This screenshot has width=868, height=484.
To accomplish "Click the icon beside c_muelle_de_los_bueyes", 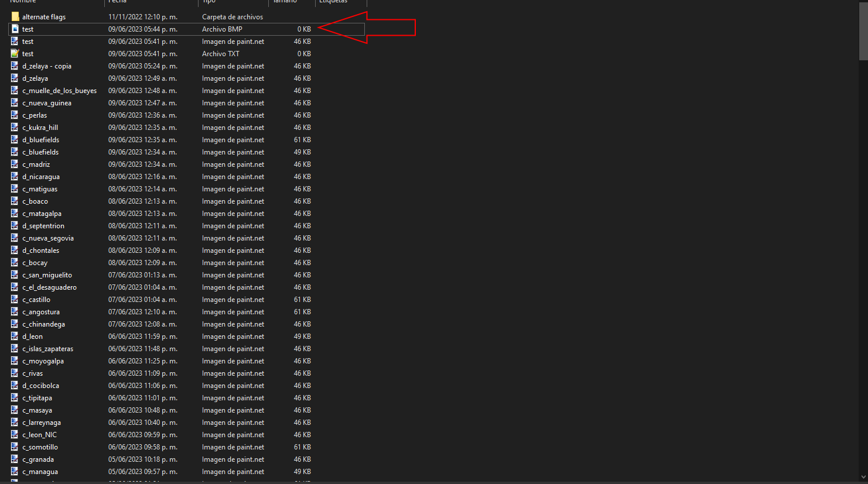I will click(14, 90).
